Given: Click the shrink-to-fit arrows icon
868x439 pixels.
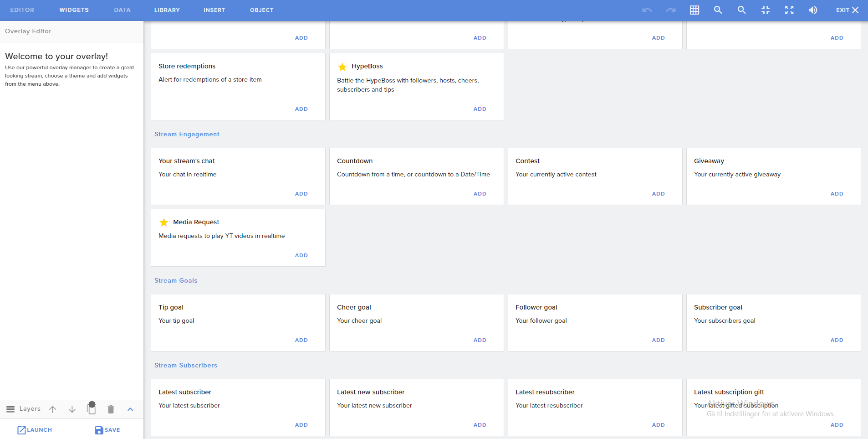Looking at the screenshot, I should 765,10.
